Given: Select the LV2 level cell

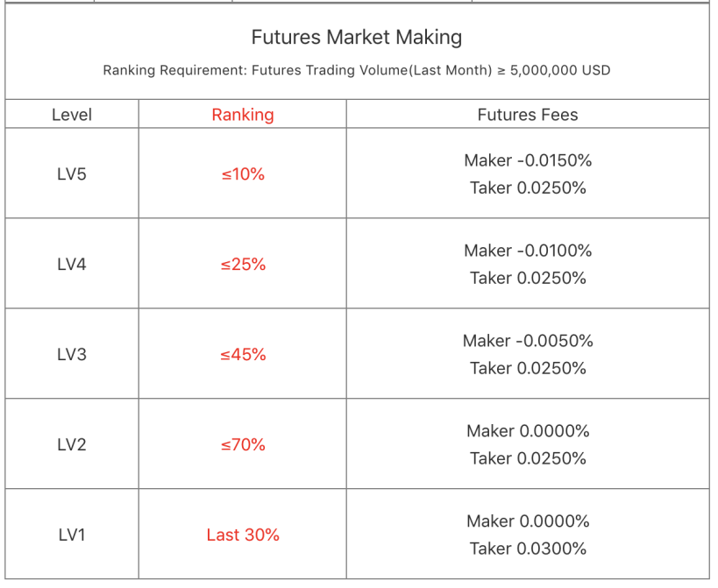Looking at the screenshot, I should (72, 444).
